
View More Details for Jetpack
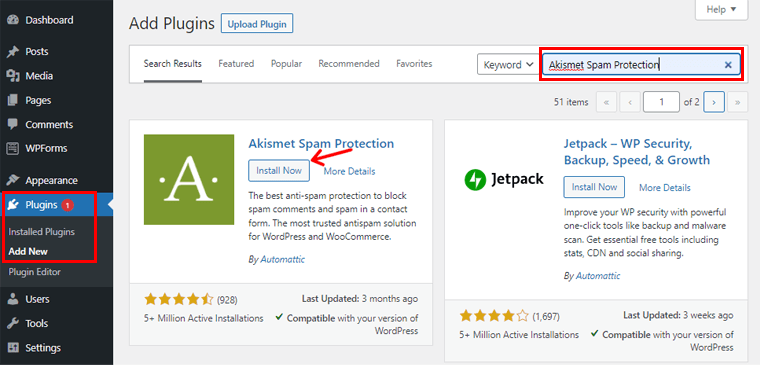(x=665, y=188)
